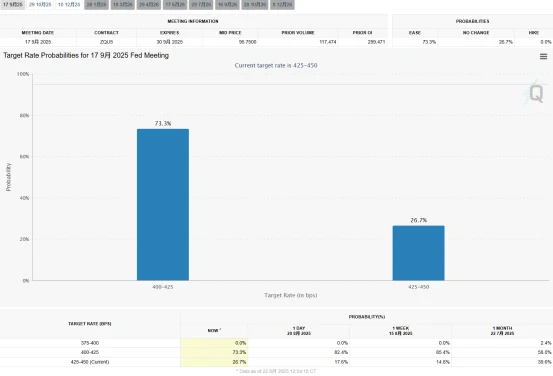Viewport: 553px width, 376px height.
Task: Click the 400-425 x-axis label
Action: (x=163, y=287)
